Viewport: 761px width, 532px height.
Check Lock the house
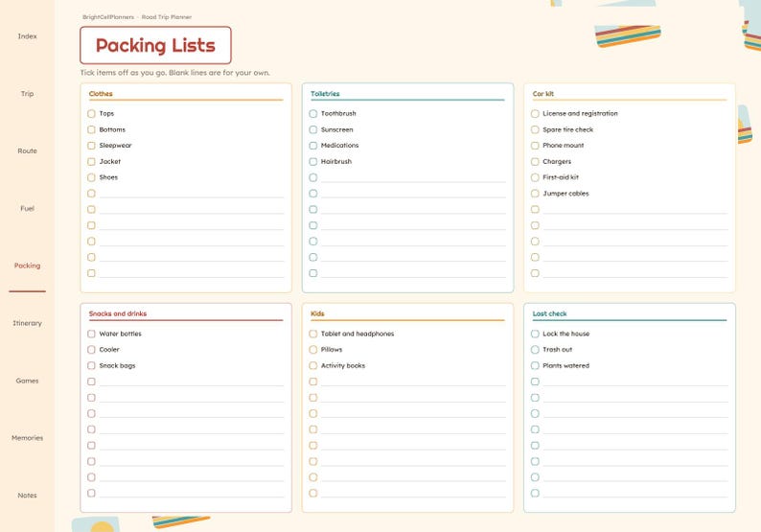click(535, 334)
